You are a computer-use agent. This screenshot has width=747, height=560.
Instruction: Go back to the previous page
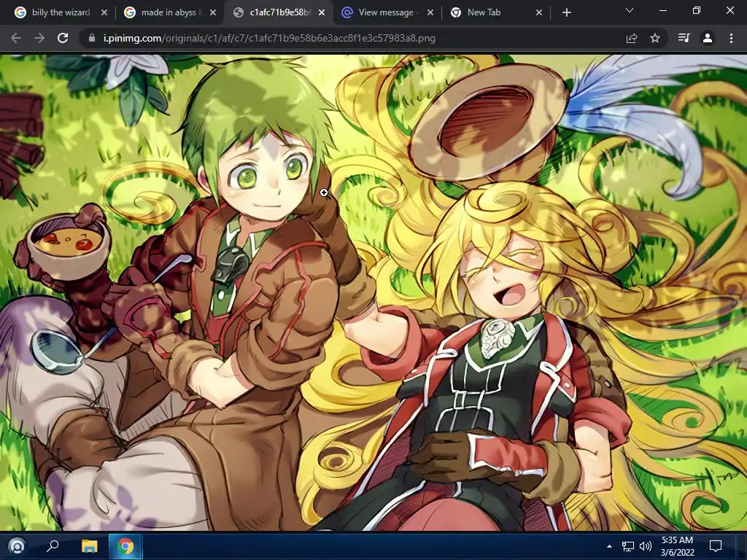[x=16, y=38]
